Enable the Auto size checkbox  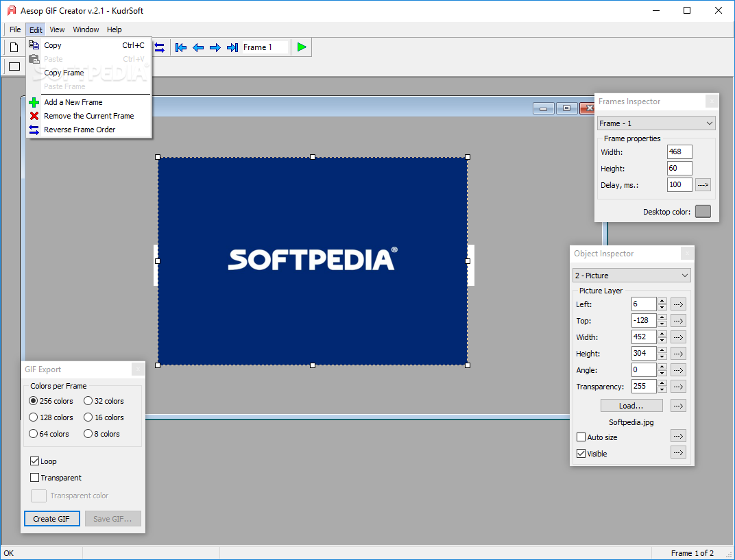(581, 437)
